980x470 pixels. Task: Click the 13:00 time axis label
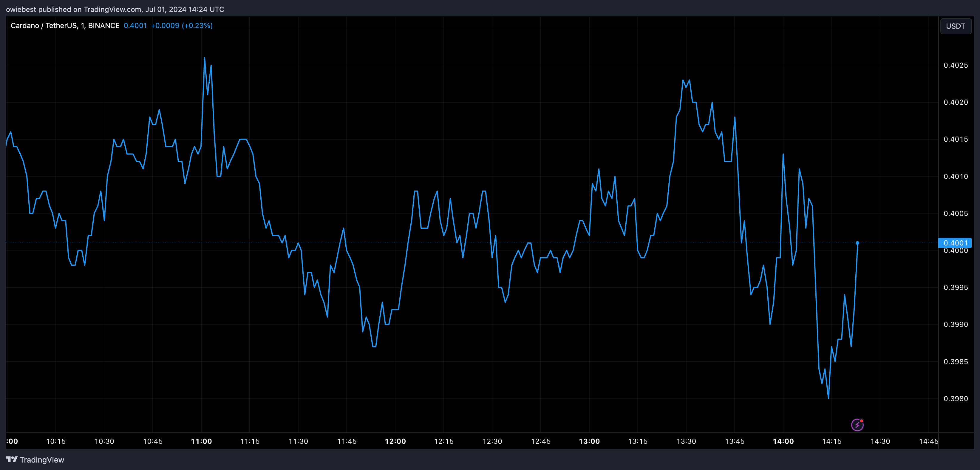[589, 441]
